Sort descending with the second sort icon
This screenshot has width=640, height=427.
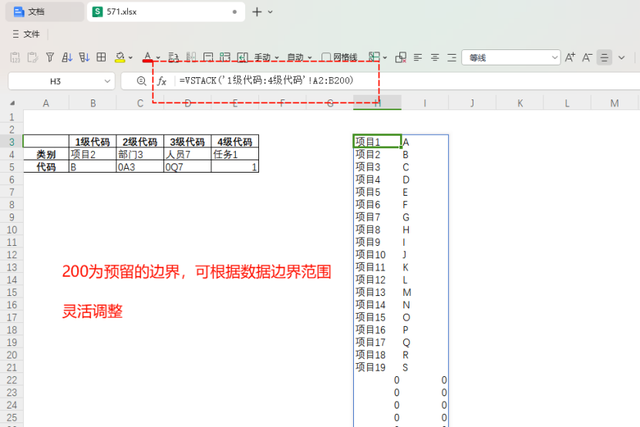[x=84, y=57]
